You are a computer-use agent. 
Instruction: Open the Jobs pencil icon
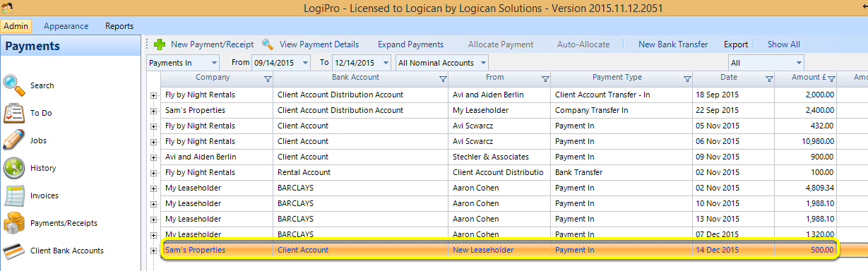14,140
